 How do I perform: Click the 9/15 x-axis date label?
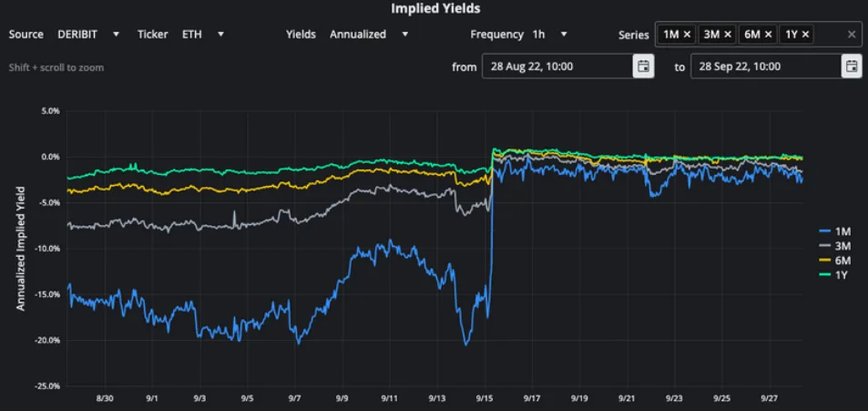tap(485, 397)
